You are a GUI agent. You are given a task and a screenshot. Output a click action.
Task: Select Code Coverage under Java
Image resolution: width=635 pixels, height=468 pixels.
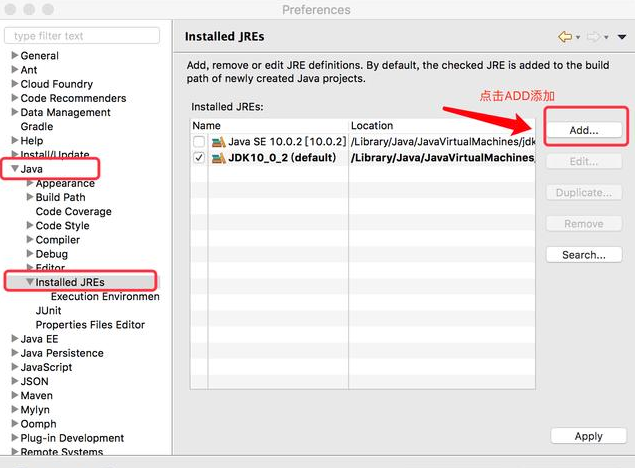point(73,212)
